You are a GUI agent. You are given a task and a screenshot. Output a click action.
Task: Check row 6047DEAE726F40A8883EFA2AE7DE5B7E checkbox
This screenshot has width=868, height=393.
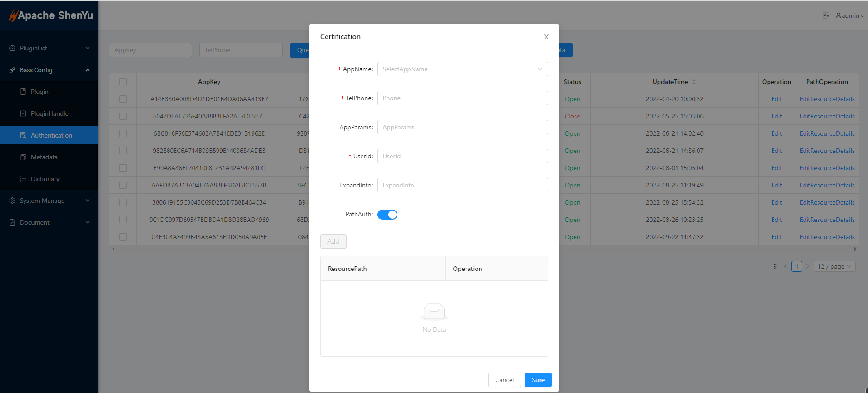(x=123, y=116)
